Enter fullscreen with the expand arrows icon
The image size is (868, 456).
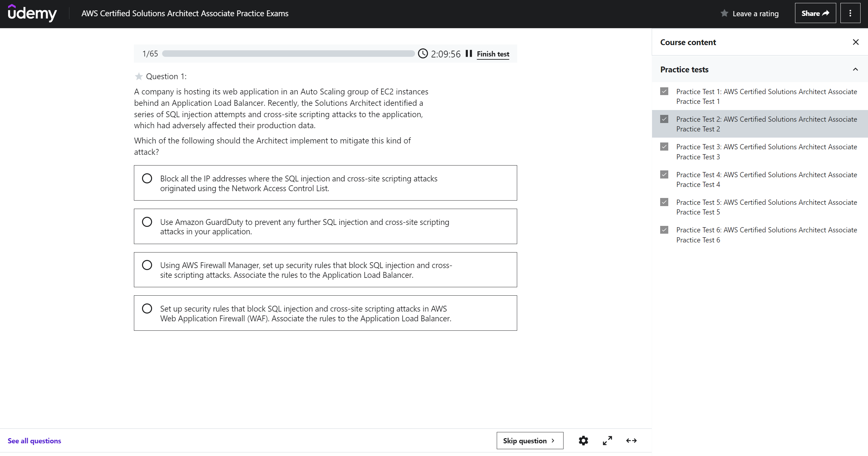point(607,440)
